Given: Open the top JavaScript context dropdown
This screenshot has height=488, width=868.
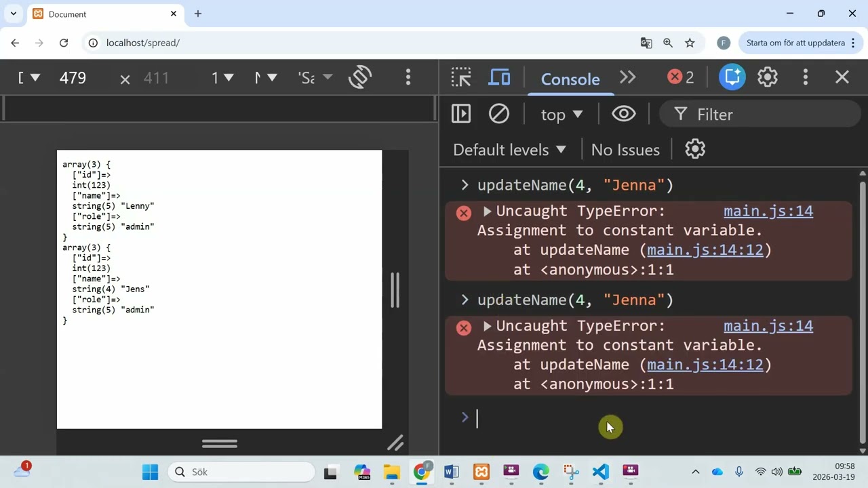Looking at the screenshot, I should (561, 115).
